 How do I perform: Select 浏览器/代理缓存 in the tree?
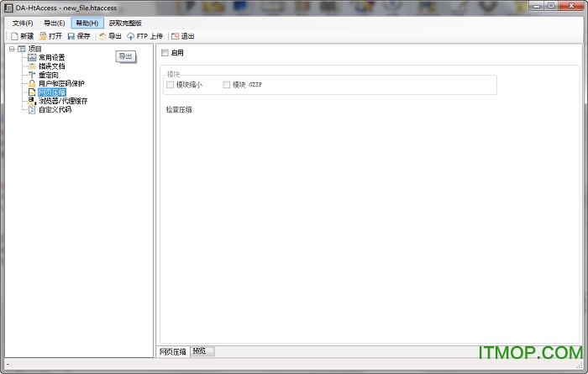click(x=63, y=101)
